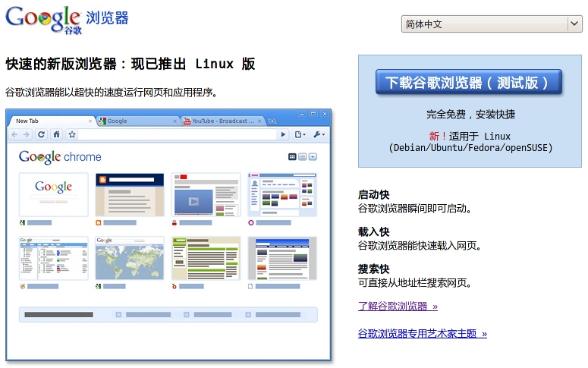Select the list view icon
588x368 pixels.
(x=302, y=157)
